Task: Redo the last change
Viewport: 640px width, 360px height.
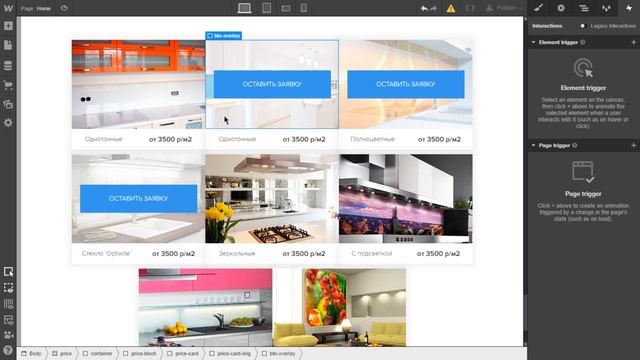Action: click(x=433, y=8)
